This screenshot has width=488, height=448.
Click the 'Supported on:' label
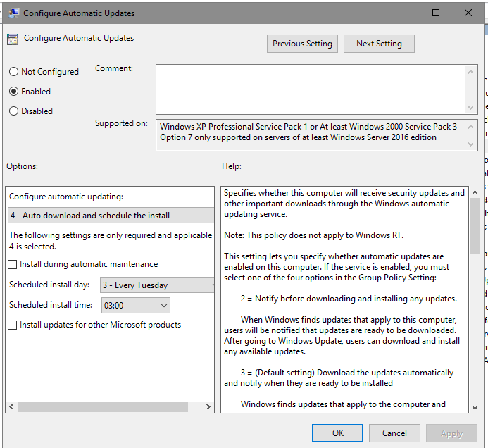pyautogui.click(x=121, y=123)
